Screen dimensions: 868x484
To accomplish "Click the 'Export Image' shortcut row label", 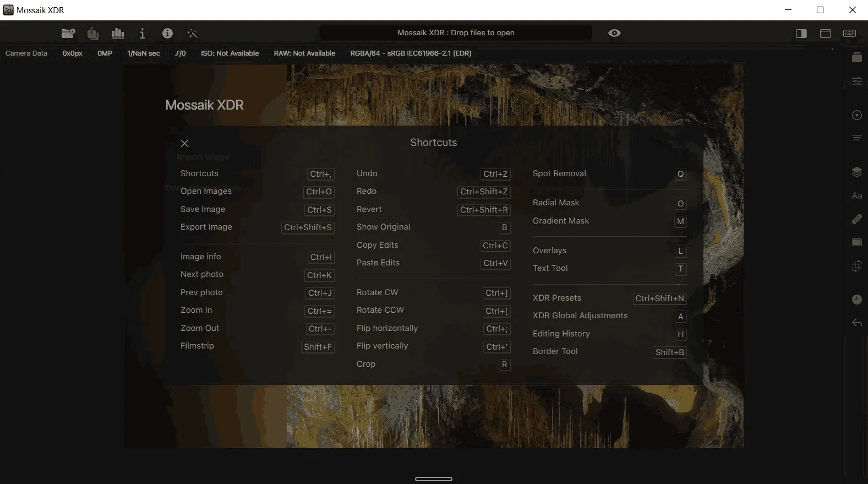I will click(x=206, y=227).
